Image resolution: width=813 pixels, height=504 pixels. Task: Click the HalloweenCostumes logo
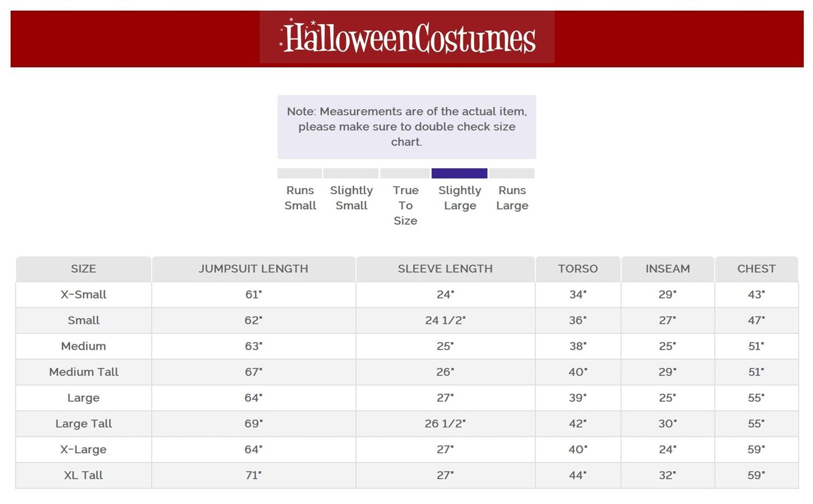click(407, 38)
